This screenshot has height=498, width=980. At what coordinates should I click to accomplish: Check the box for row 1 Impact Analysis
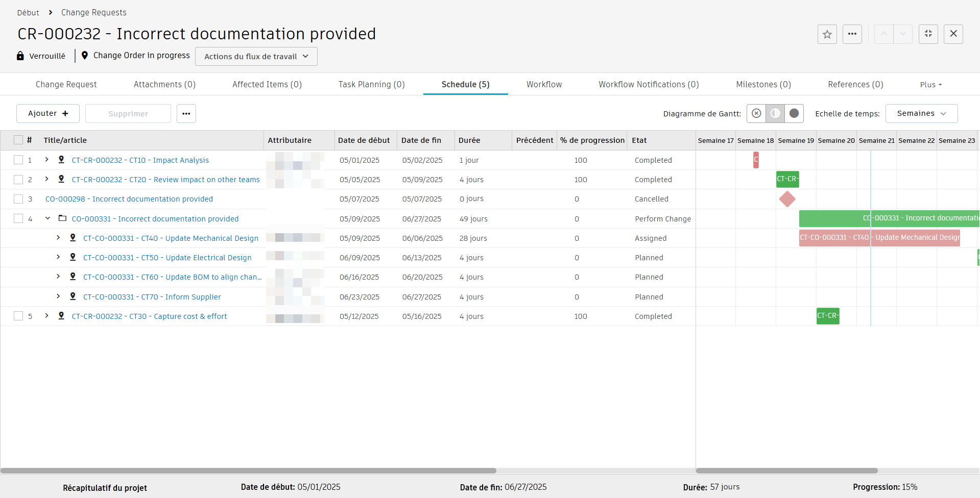click(x=18, y=160)
